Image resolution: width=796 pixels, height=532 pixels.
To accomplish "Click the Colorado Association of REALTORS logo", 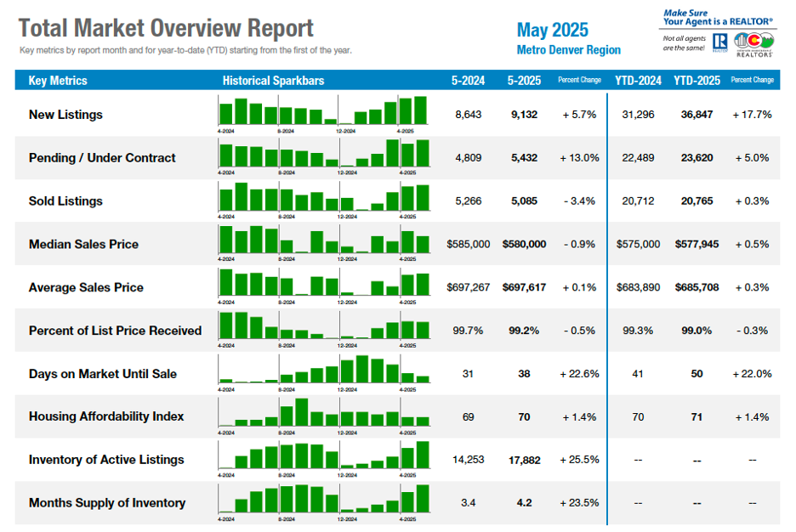I will point(754,43).
